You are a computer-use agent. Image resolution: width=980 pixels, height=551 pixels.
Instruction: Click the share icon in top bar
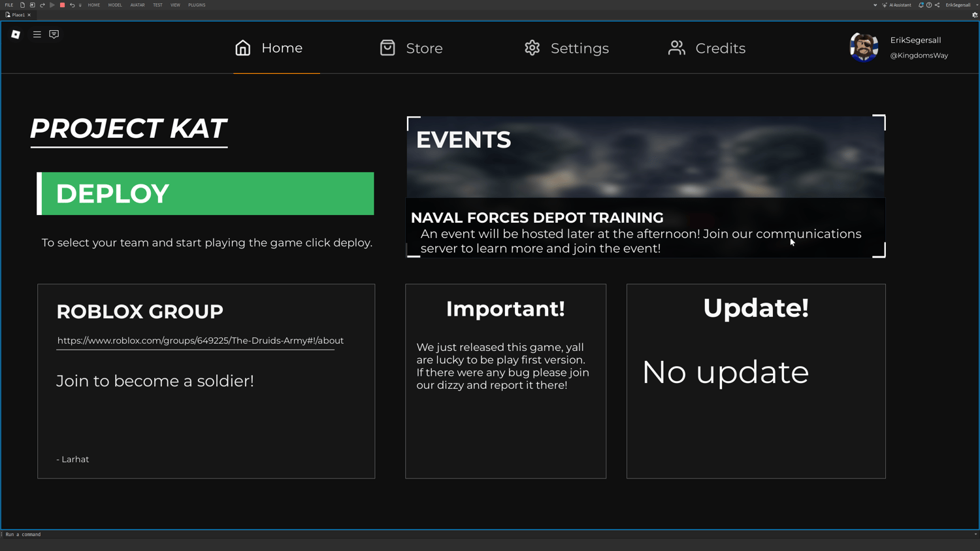coord(937,5)
